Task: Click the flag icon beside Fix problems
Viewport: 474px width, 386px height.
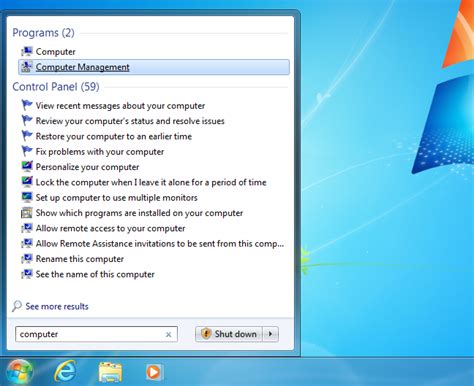Action: (27, 151)
